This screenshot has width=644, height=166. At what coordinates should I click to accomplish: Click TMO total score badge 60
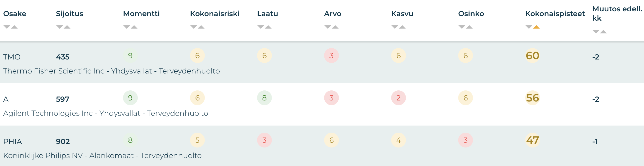(532, 56)
